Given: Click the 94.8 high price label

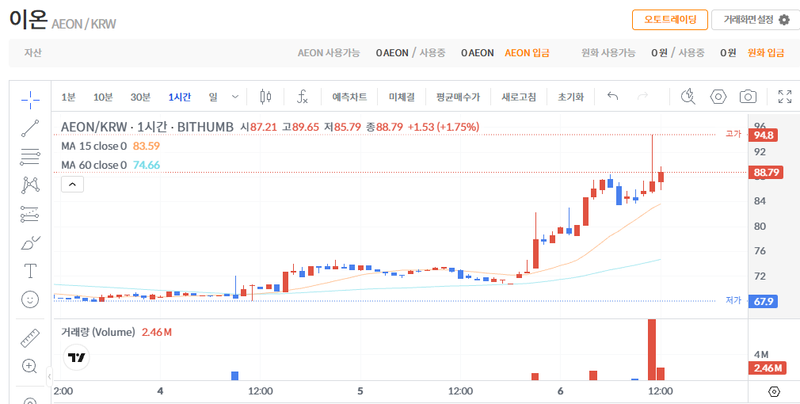Looking at the screenshot, I should [763, 135].
